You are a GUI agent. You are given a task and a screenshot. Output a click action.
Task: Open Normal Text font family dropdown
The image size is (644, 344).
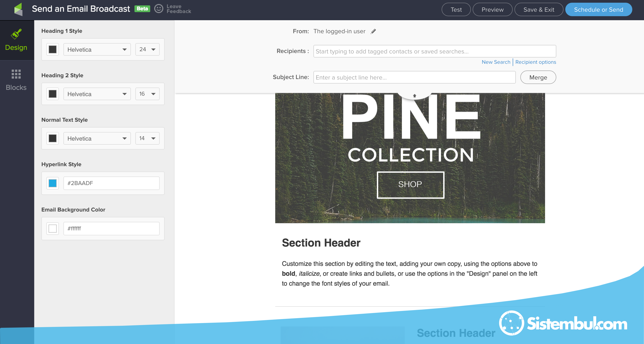97,138
